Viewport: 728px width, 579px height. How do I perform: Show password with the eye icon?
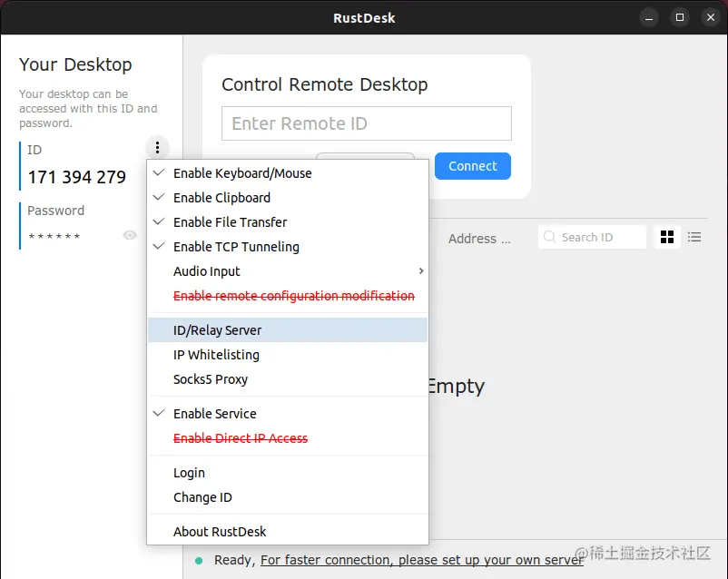tap(130, 235)
